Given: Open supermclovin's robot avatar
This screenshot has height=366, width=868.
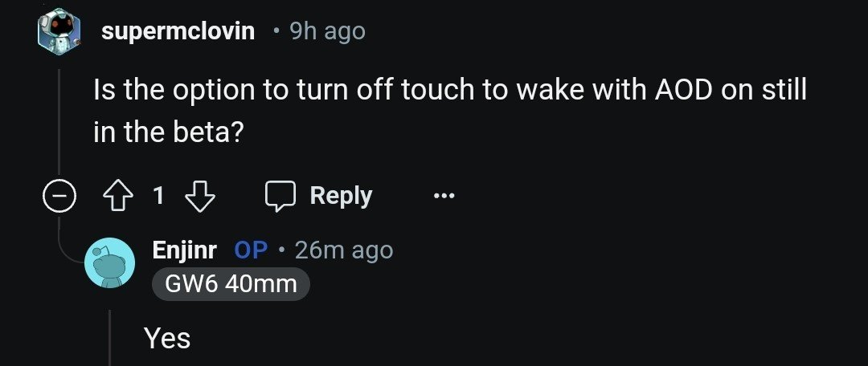Looking at the screenshot, I should (59, 31).
